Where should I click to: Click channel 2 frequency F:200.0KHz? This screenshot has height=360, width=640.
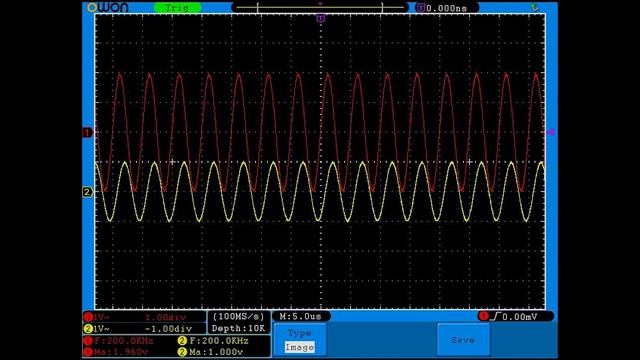pos(219,340)
